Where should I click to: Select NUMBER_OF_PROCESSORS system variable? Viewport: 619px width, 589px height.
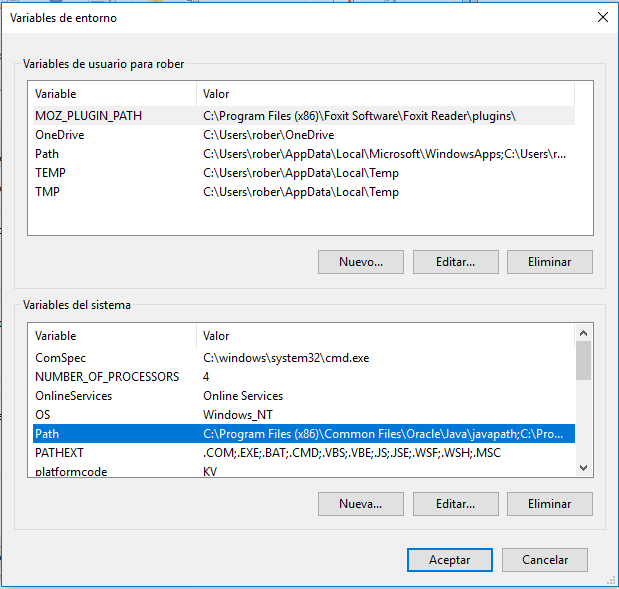coord(304,377)
